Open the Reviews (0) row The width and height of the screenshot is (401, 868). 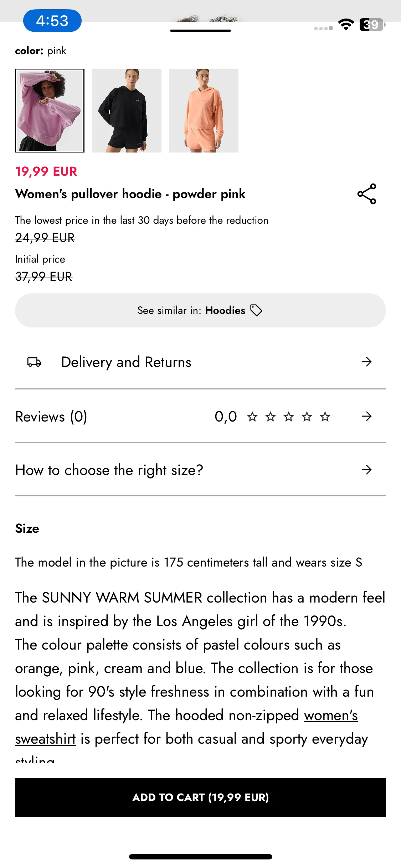(200, 416)
